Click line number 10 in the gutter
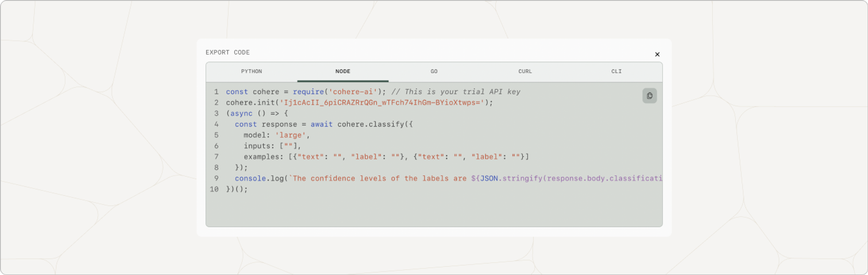Image resolution: width=868 pixels, height=275 pixels. (214, 190)
